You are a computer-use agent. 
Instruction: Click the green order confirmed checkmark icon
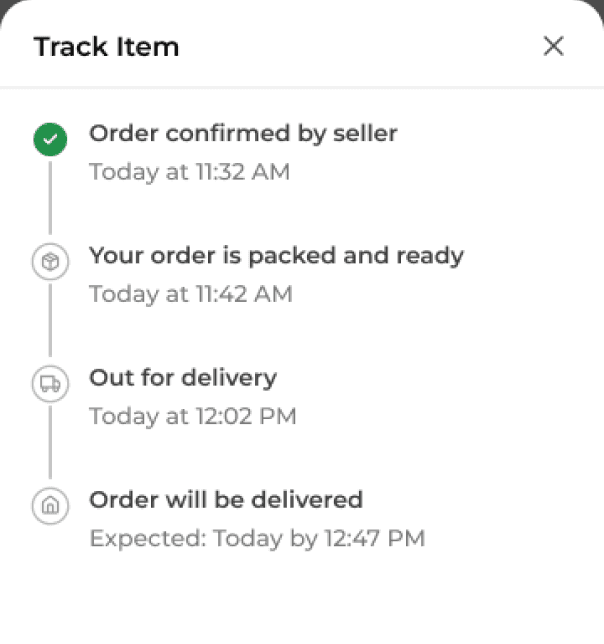coord(50,139)
